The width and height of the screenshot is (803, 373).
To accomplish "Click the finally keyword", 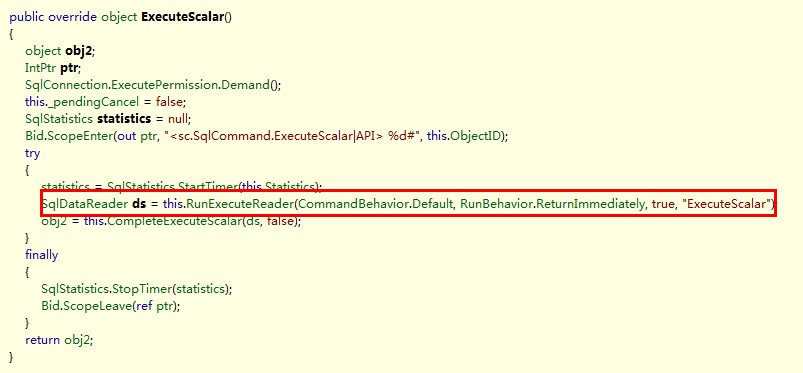I will [41, 255].
